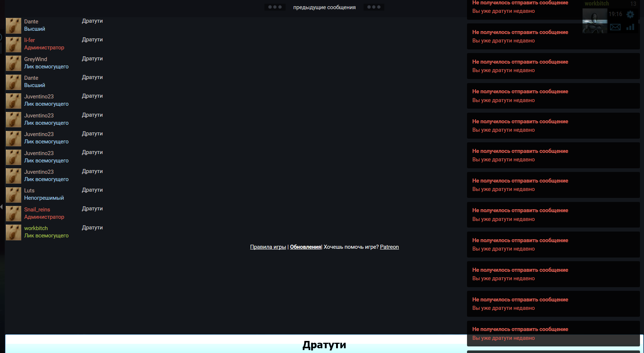Image resolution: width=644 pixels, height=353 pixels.
Task: Click GreyWind's avatar in chat
Action: tap(14, 63)
